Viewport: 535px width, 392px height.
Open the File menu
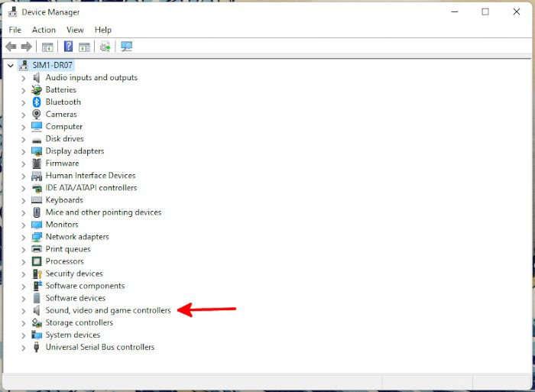(x=15, y=30)
